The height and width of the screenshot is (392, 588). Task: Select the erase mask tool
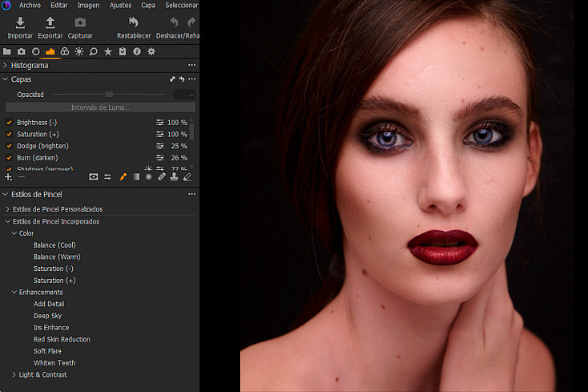click(x=187, y=176)
